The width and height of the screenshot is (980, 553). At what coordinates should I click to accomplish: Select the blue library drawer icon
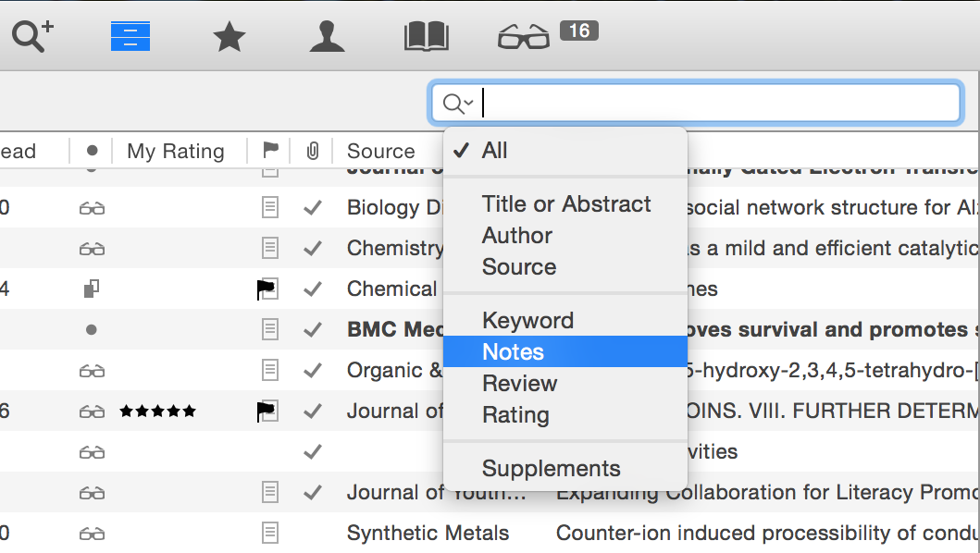click(x=130, y=36)
